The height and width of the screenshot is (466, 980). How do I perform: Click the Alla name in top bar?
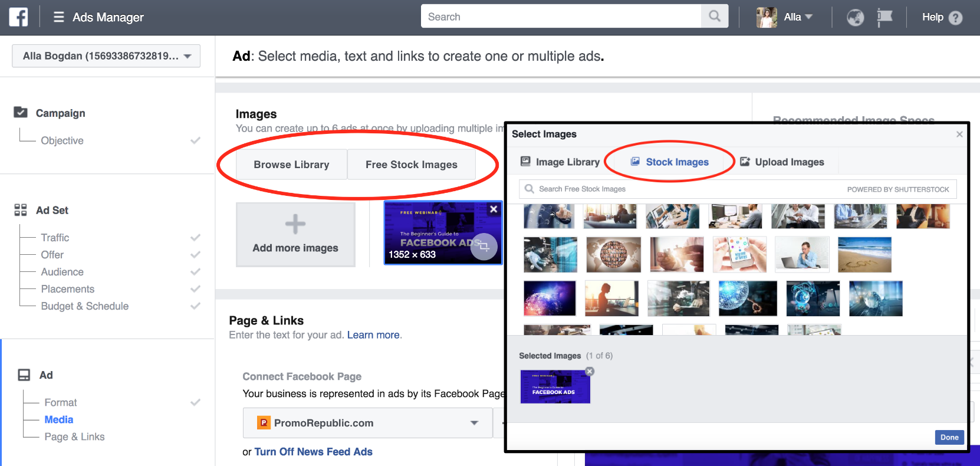(792, 17)
